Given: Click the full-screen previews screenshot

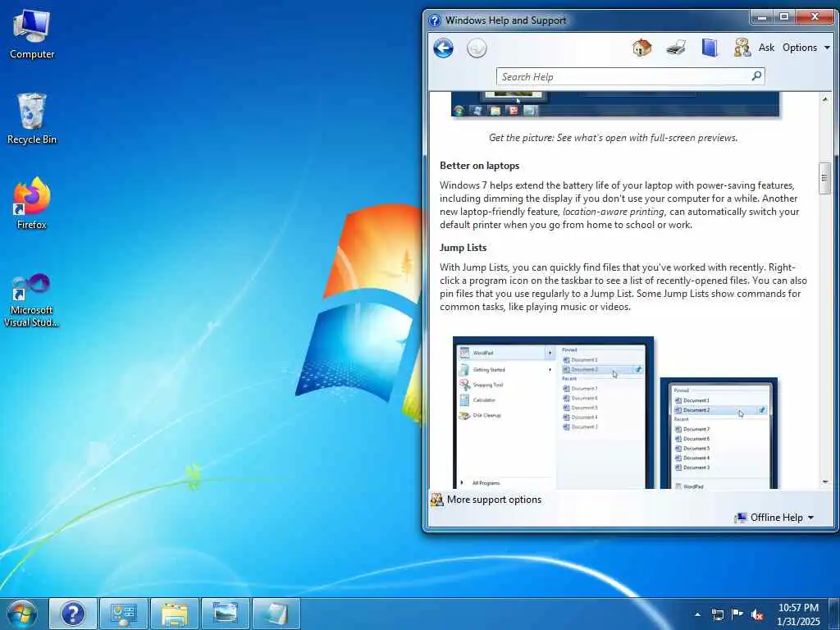Looking at the screenshot, I should 615,104.
